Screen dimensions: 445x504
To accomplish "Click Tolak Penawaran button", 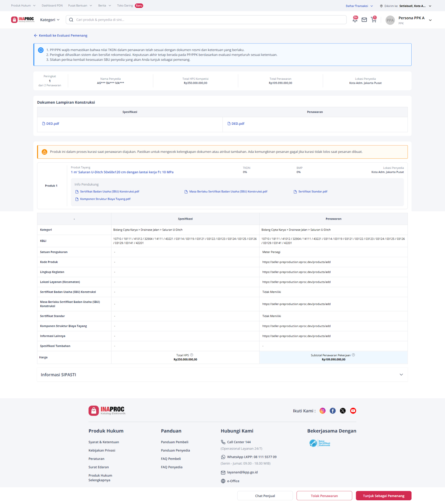I will tap(324, 496).
